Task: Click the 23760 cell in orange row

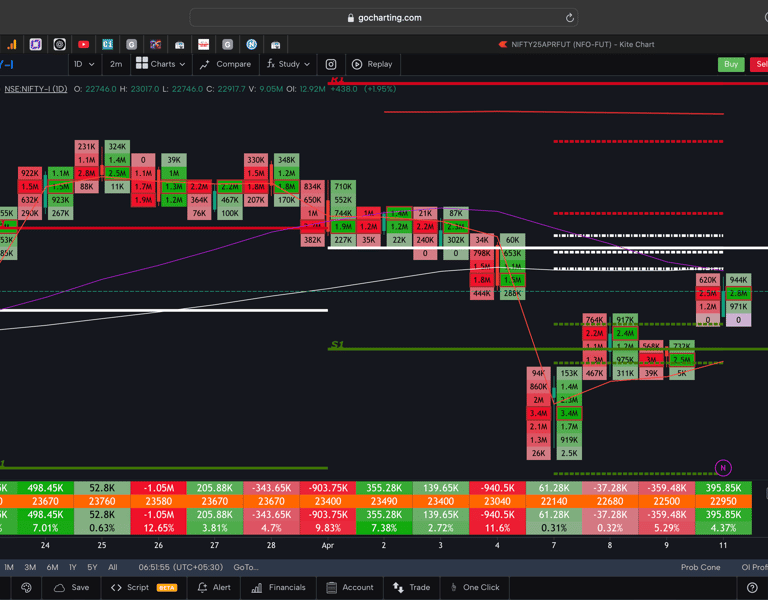Action: pos(102,501)
